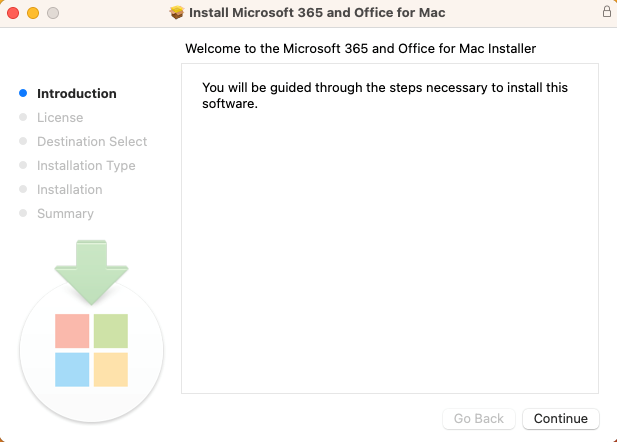Click the blue bullet beside Introduction
Screen dimensions: 617x442
23,93
